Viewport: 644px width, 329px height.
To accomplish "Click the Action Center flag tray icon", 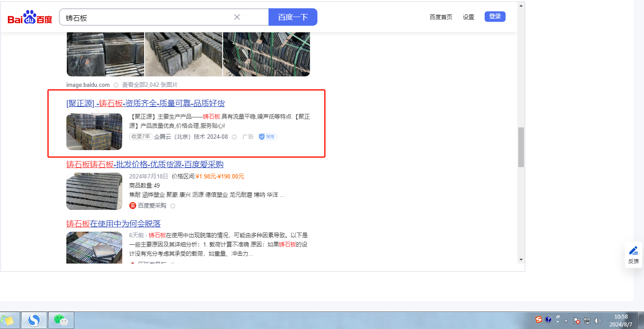I will [576, 321].
